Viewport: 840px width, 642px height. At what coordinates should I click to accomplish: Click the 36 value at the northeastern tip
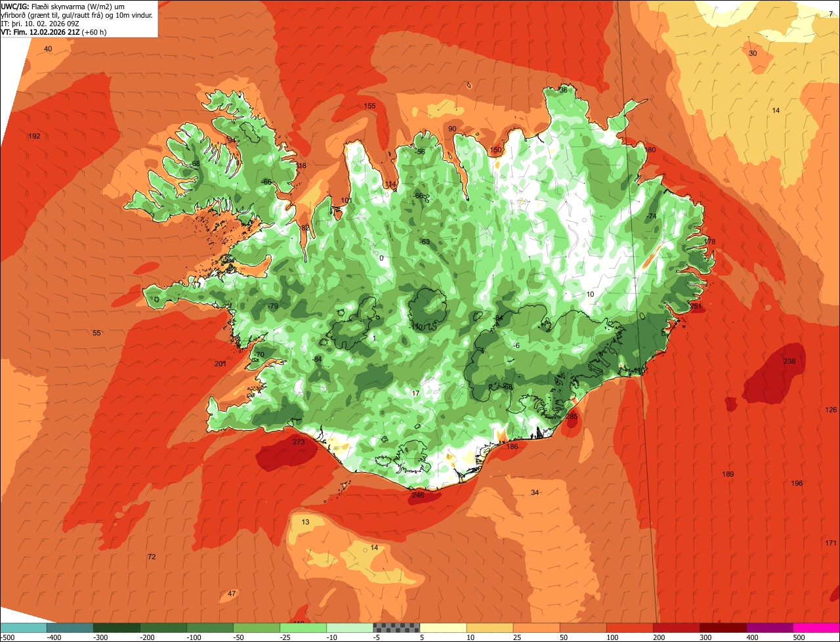coord(563,90)
